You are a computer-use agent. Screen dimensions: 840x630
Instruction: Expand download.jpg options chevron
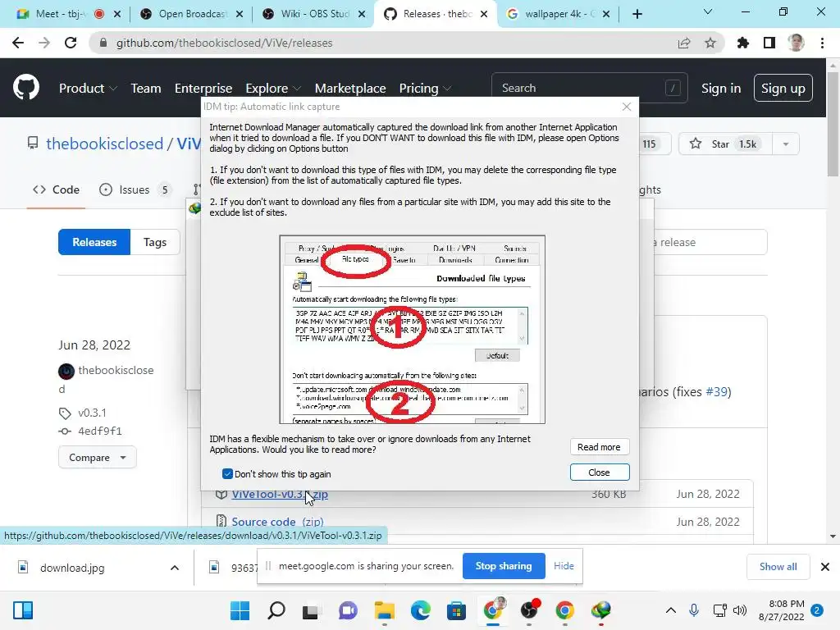click(x=175, y=568)
